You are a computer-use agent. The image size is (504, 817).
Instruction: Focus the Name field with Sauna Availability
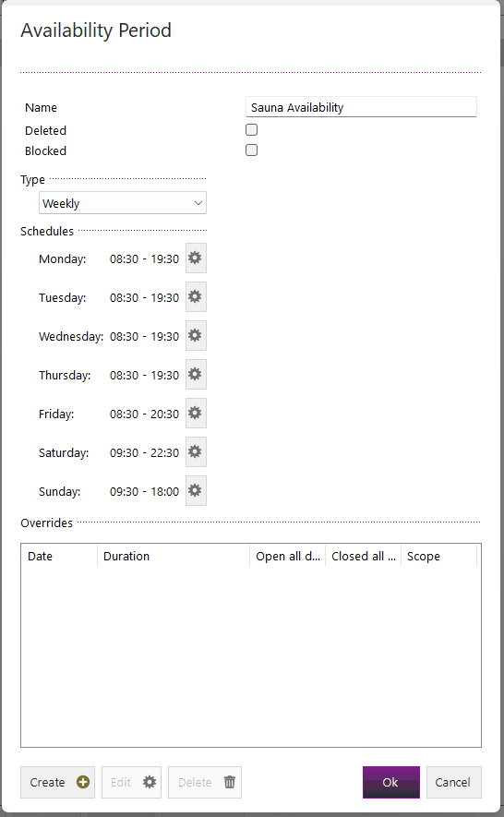pos(361,107)
